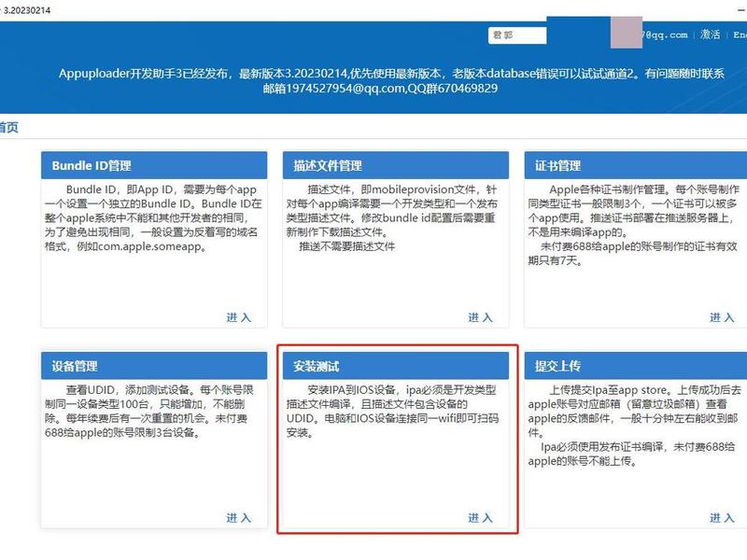Image resolution: width=747 pixels, height=560 pixels.
Task: Click 进入 in 设备管理 card
Action: (238, 518)
